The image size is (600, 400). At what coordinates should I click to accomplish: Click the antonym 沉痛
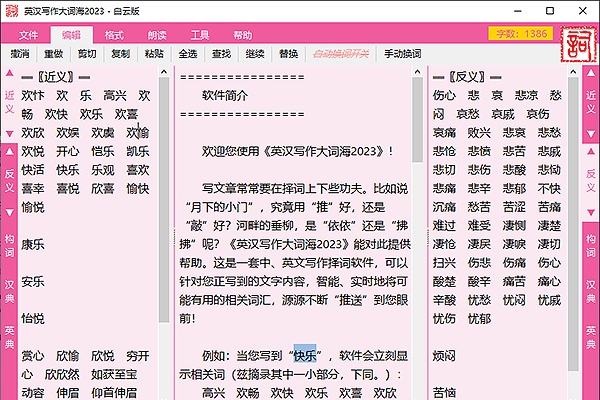point(444,207)
